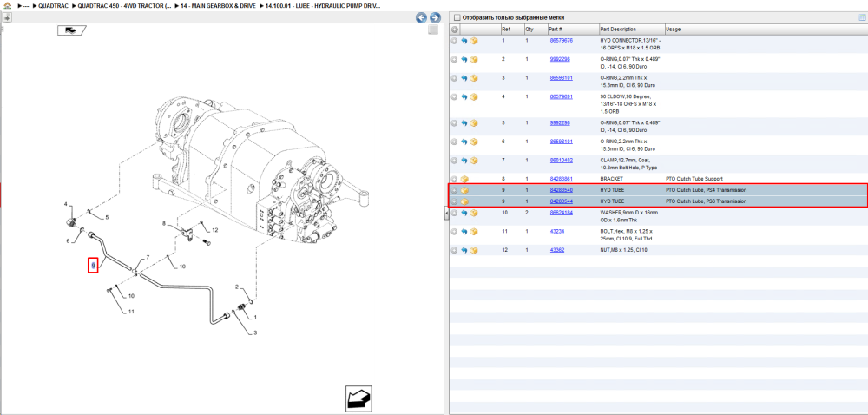This screenshot has width=868, height=415.
Task: Click the small square button at diagram corner
Action: (433, 30)
